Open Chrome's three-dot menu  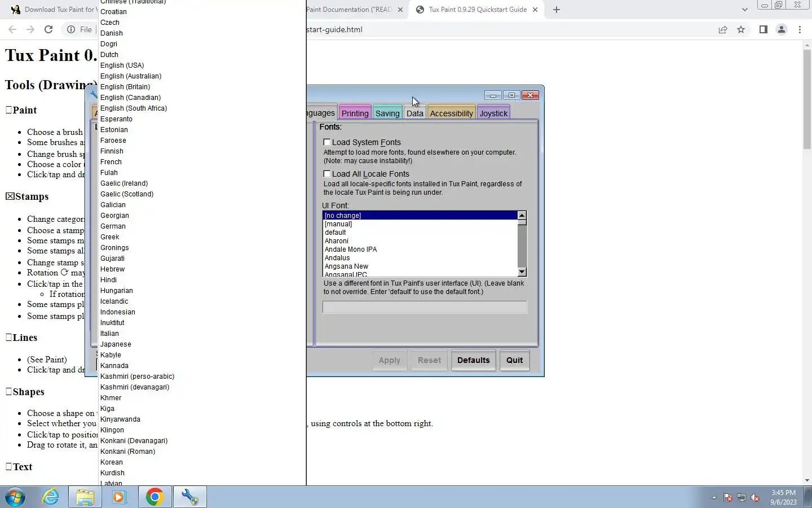pos(800,29)
